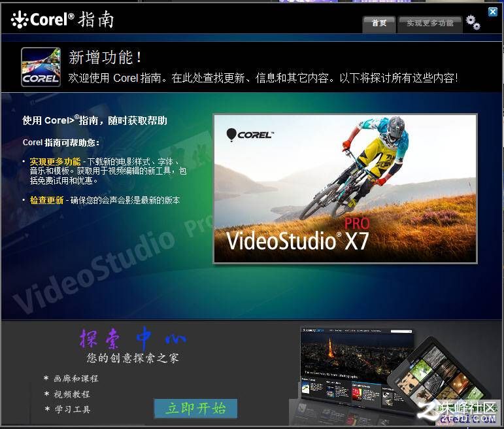Click the 新增功能! heading
This screenshot has height=429, width=504.
click(105, 58)
